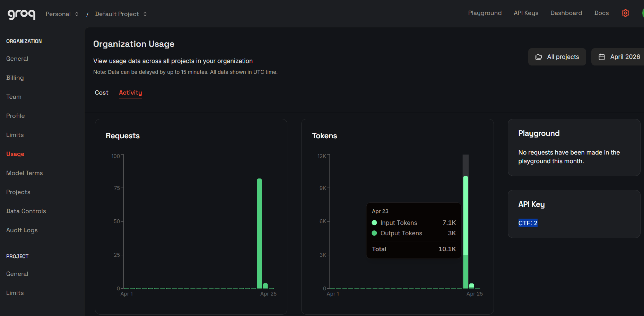The height and width of the screenshot is (316, 644).
Task: Open Model Terms page
Action: click(x=25, y=173)
